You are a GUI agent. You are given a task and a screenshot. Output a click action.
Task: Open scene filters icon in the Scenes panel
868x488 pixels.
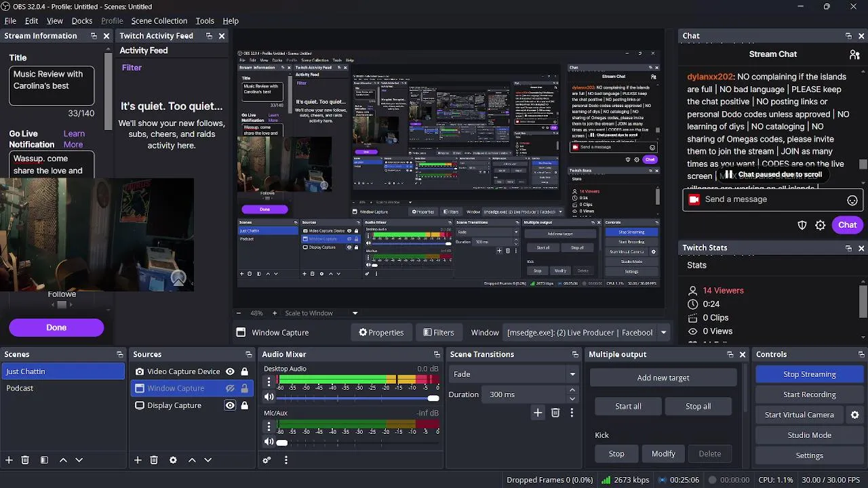[44, 460]
